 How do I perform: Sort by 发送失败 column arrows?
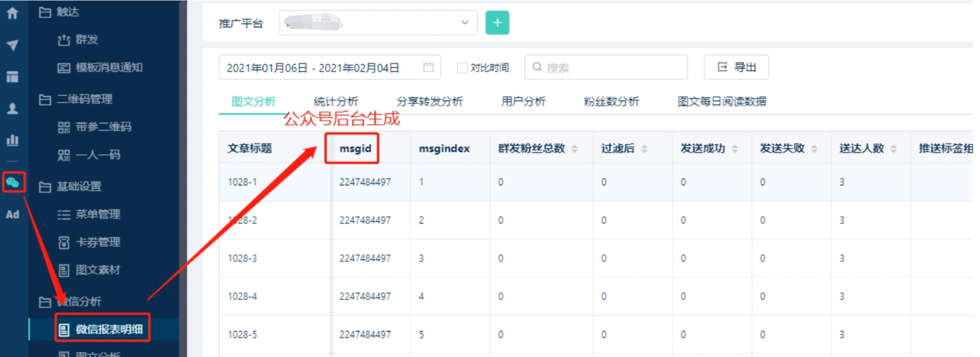coord(814,149)
